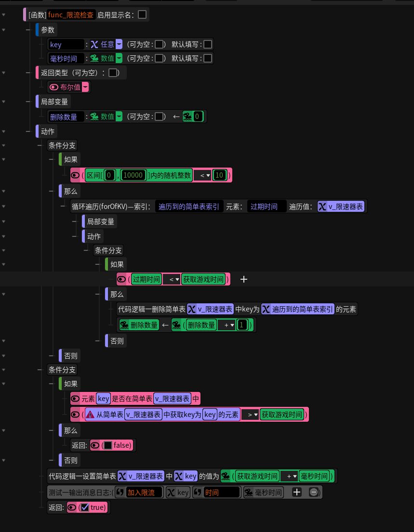Screen dimensions: 414x532
Task: Click the number icon on 毫秒时间 in log row
Action: pos(249,493)
